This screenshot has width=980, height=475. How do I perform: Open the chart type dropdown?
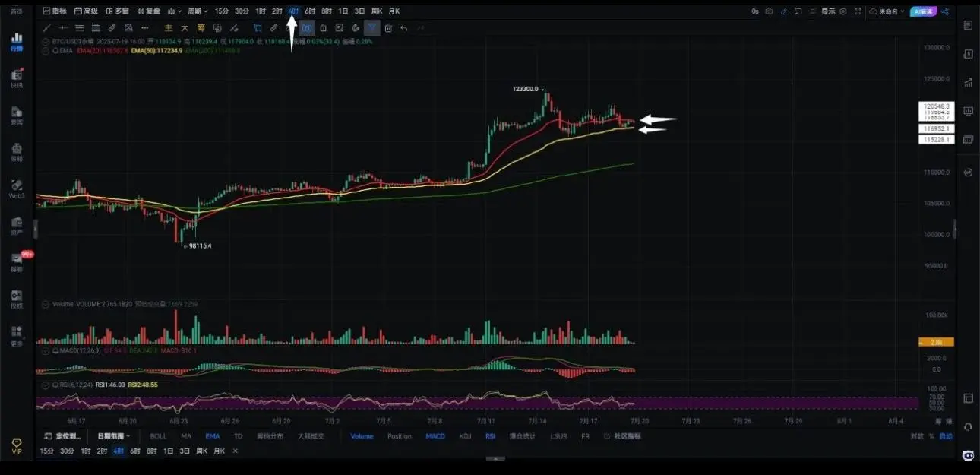point(174,11)
